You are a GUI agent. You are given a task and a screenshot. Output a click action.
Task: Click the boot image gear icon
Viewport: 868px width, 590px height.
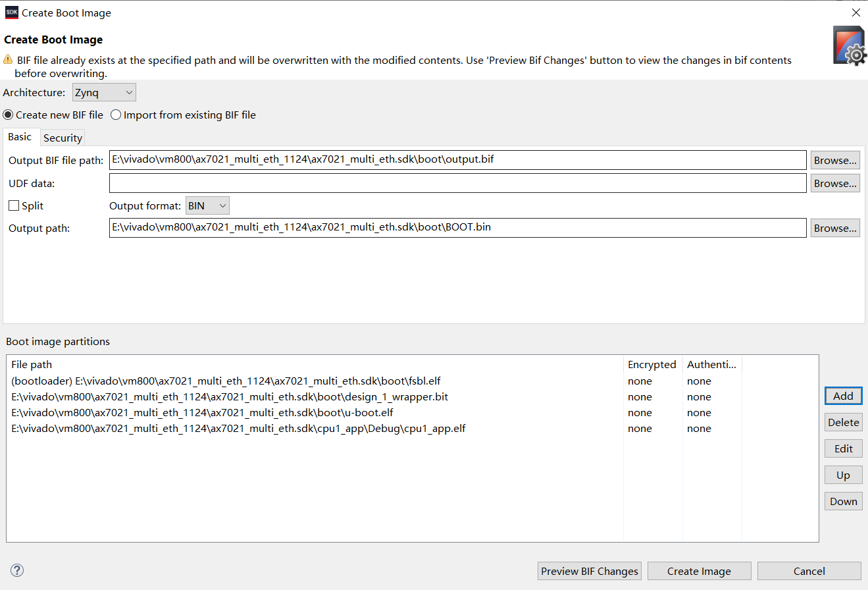(849, 45)
